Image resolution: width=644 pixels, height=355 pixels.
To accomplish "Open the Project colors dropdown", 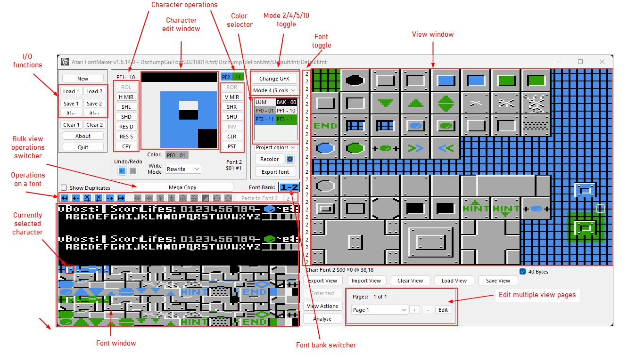I will 275,147.
